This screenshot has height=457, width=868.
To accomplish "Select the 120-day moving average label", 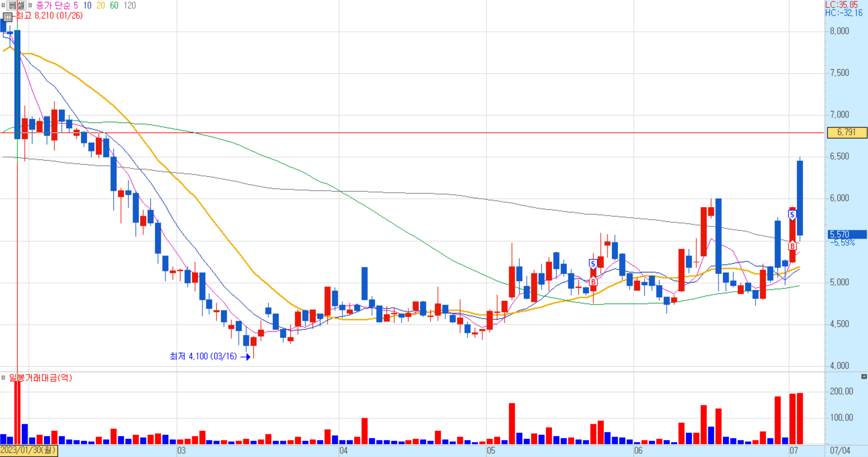I will click(x=130, y=5).
